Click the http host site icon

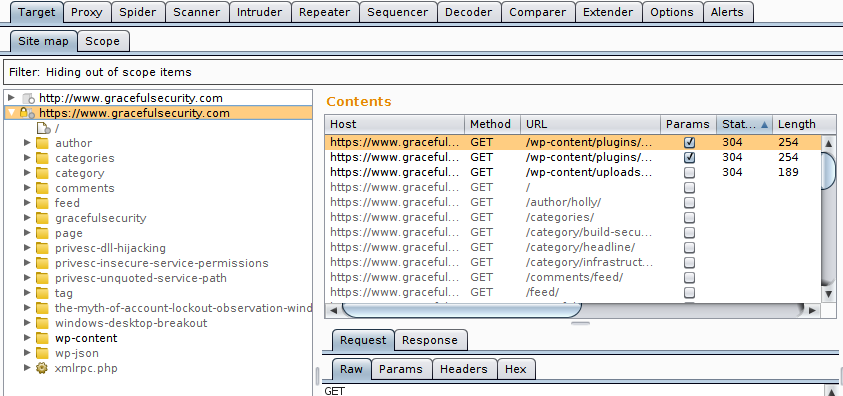coord(28,98)
